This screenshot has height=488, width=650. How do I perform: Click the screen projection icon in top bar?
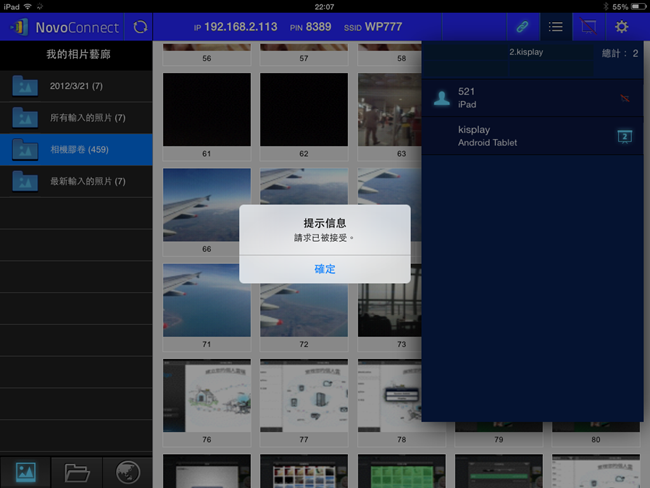588,27
